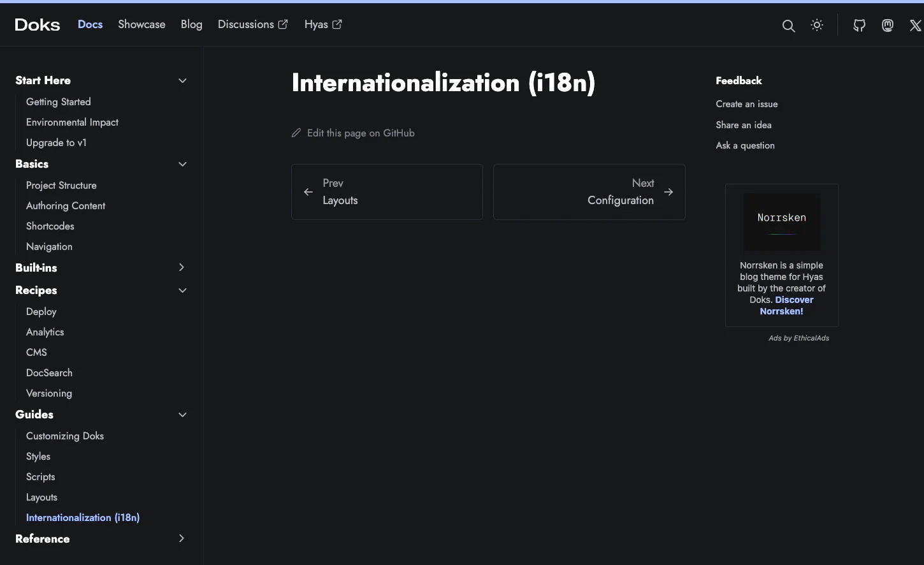Open Environmental Impact in sidebar

[72, 122]
